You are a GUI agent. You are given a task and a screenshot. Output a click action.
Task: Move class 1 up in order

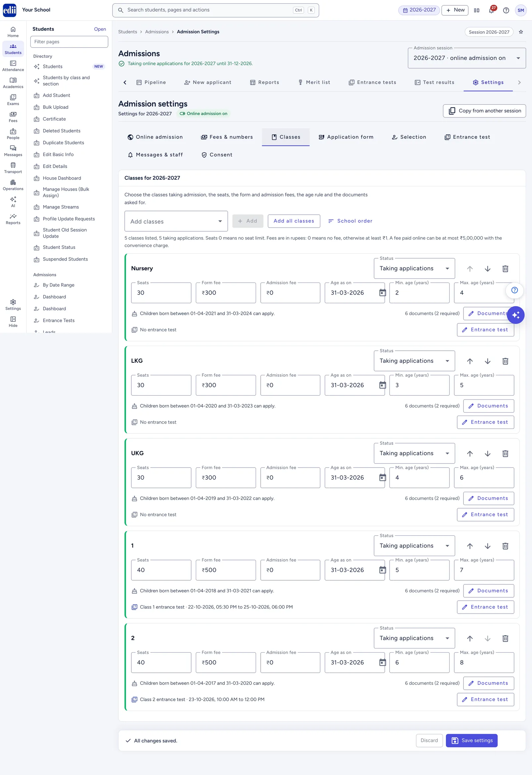pos(470,546)
